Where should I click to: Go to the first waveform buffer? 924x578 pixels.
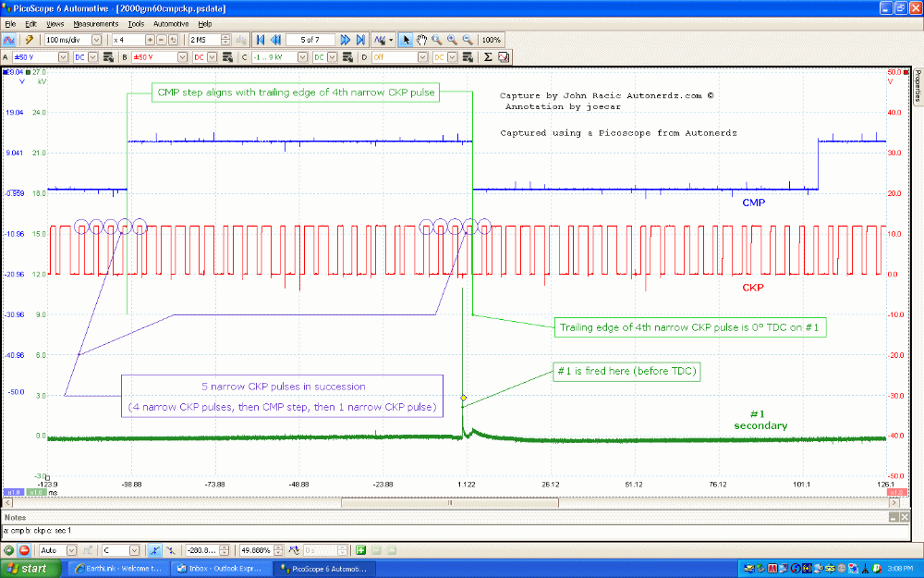(261, 40)
